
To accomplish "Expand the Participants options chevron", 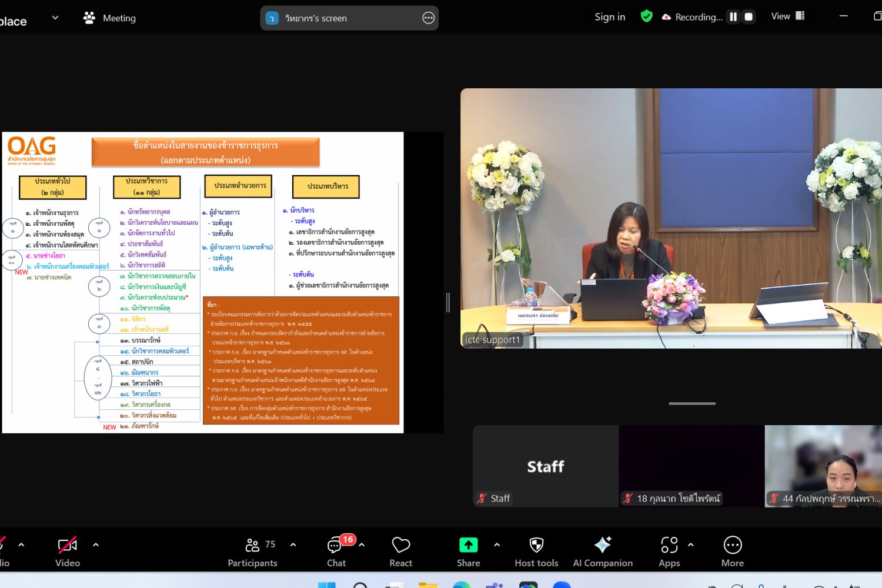I will (x=293, y=545).
